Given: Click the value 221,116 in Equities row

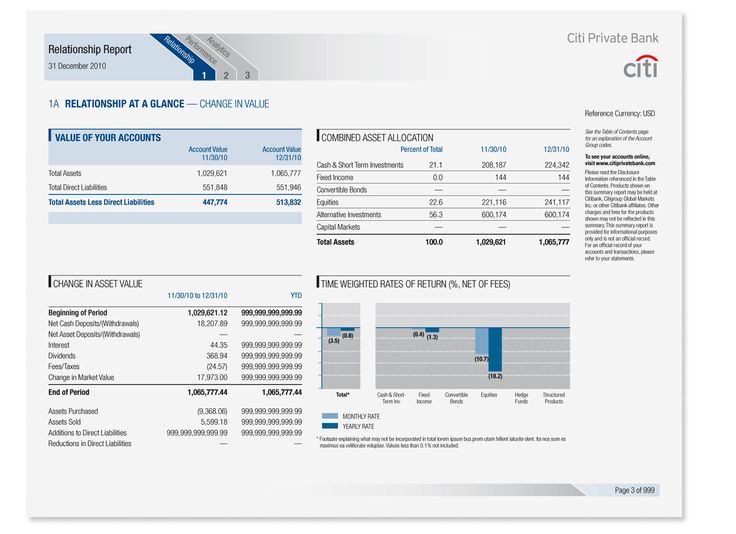Looking at the screenshot, I should click(x=494, y=202).
